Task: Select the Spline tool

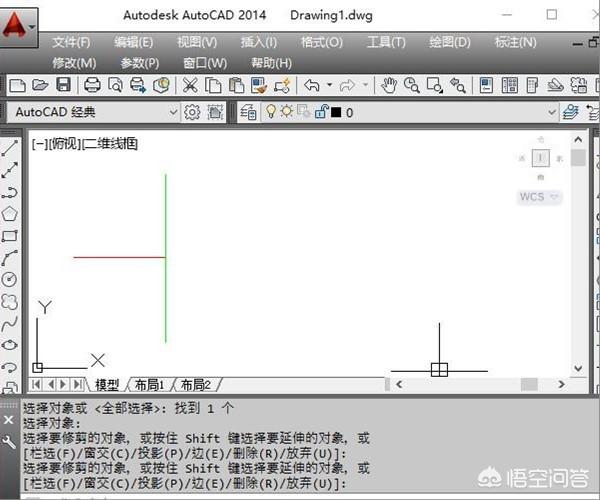Action: 10,324
